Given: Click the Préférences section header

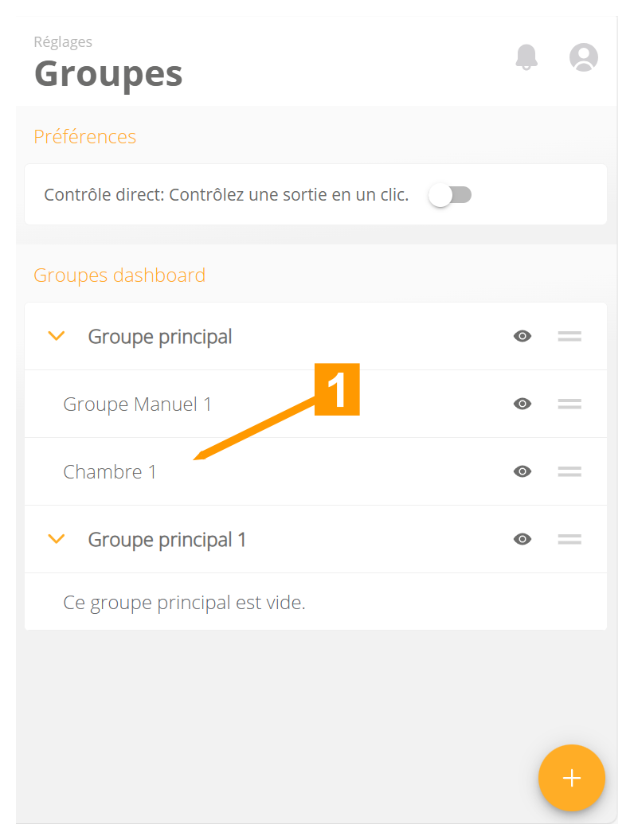Looking at the screenshot, I should pyautogui.click(x=84, y=136).
